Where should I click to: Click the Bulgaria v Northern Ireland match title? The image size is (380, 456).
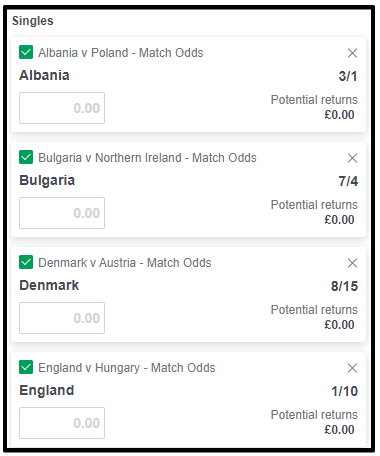[147, 158]
